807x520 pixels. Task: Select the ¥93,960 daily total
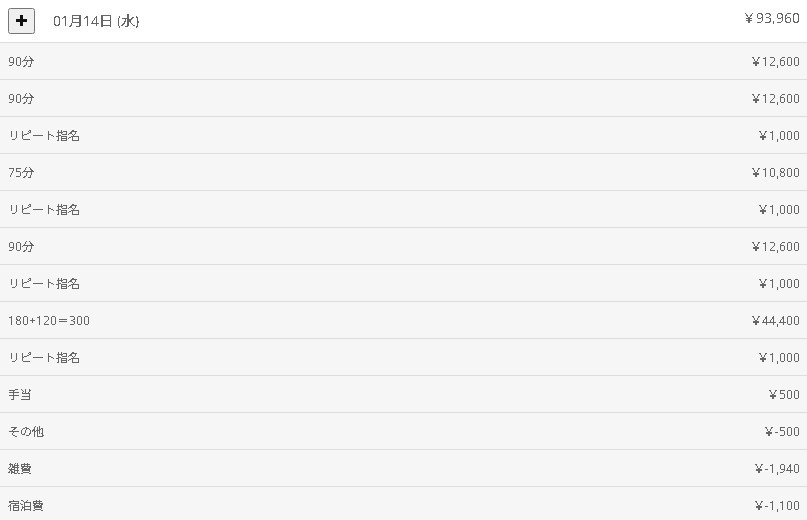771,18
